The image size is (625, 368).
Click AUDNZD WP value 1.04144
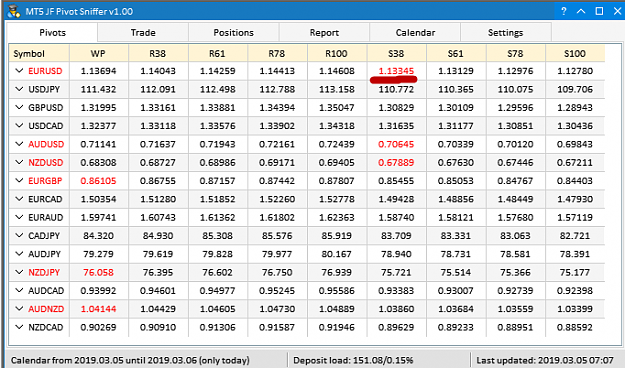(98, 309)
